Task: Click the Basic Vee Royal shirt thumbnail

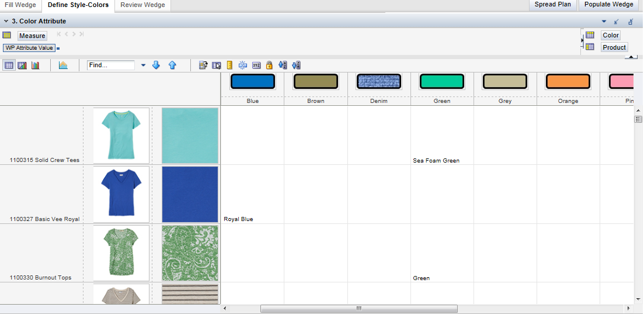Action: tap(121, 194)
